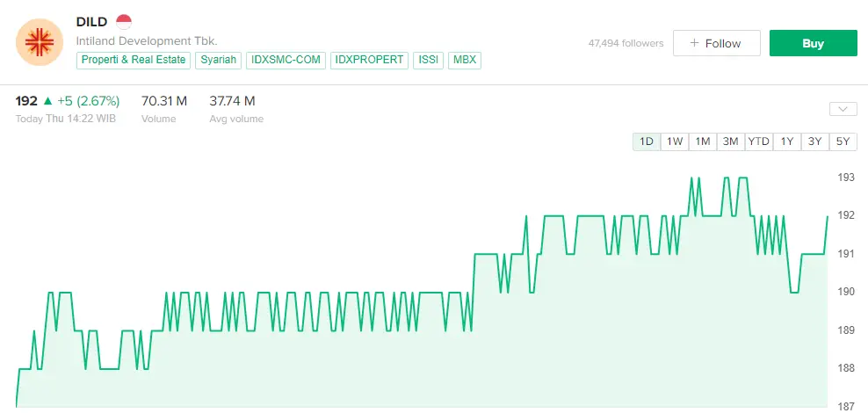
Task: Select the 1D chart range
Action: [647, 141]
